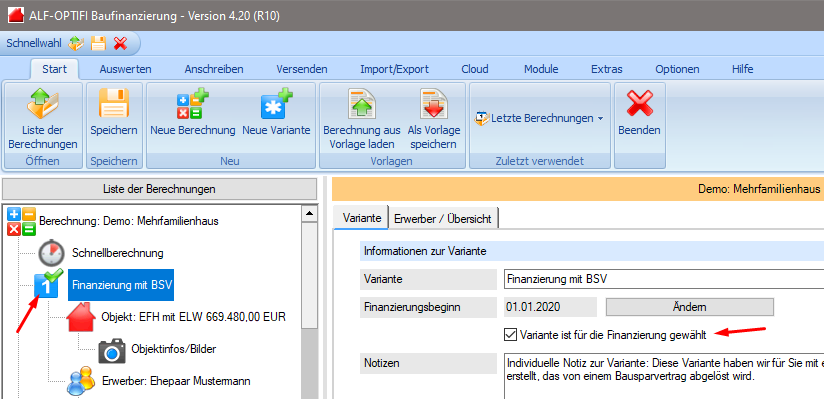Image resolution: width=824 pixels, height=399 pixels.
Task: Click the Erwerber people icon
Action: pos(81,381)
